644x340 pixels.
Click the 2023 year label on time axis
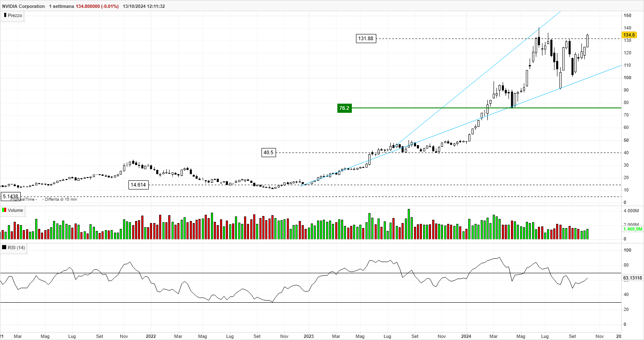coord(308,336)
